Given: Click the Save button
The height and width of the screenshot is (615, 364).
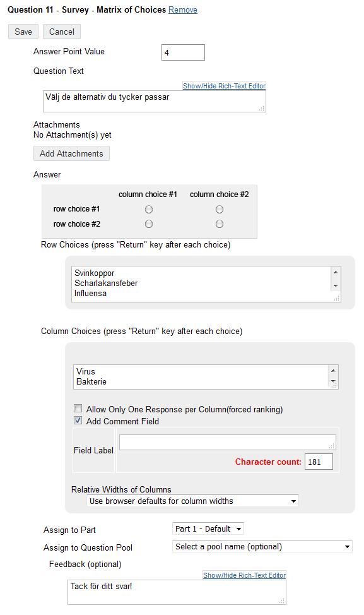Looking at the screenshot, I should 23,32.
